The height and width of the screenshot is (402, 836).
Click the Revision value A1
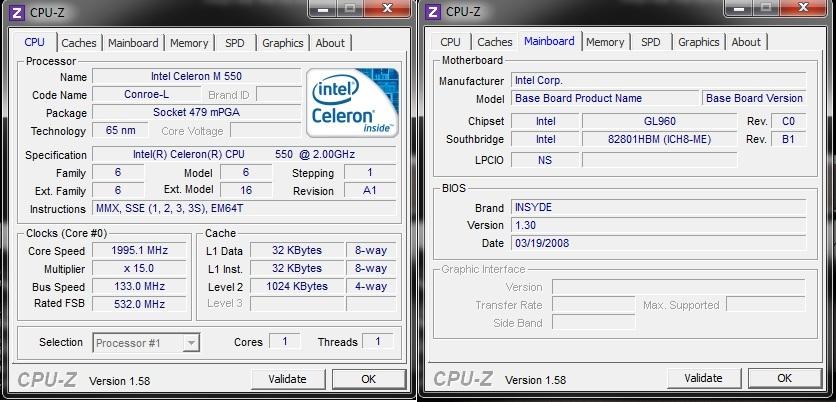click(x=370, y=190)
